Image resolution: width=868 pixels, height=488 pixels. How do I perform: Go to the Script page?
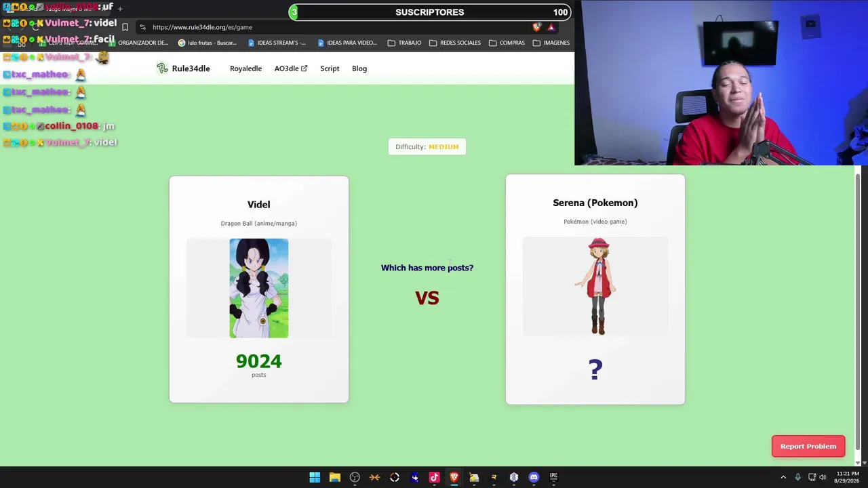tap(330, 68)
